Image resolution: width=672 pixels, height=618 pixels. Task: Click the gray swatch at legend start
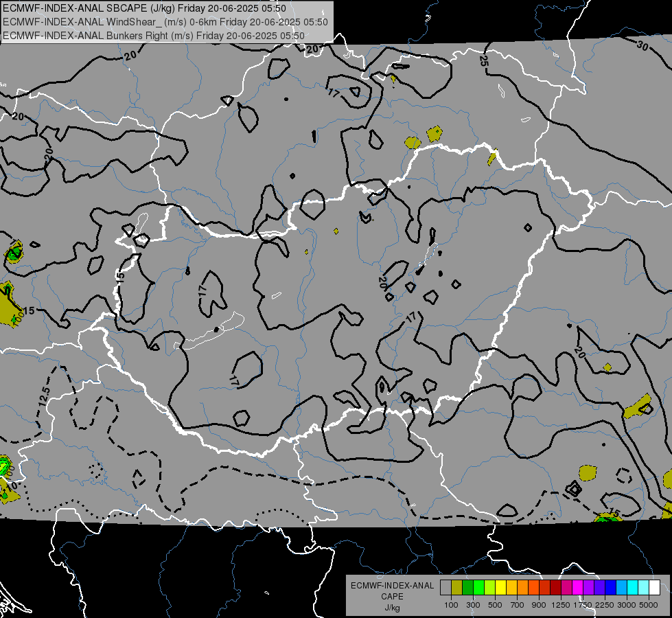[x=445, y=588]
